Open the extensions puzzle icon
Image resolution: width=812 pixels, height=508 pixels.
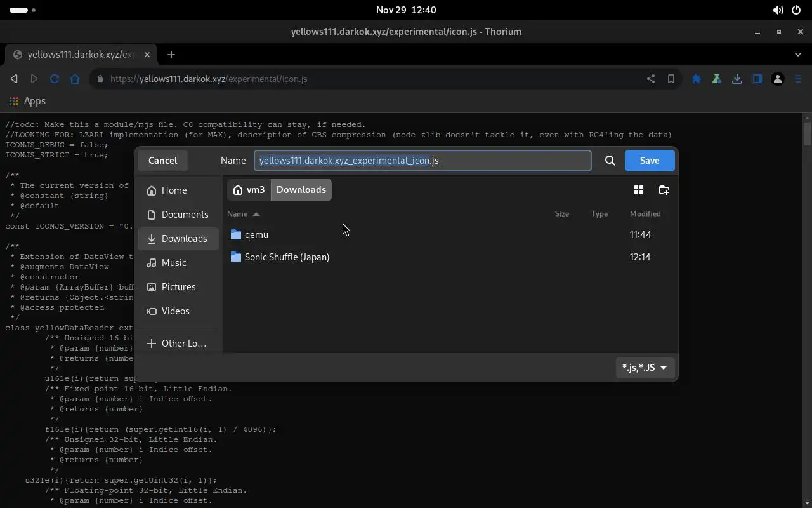point(697,79)
